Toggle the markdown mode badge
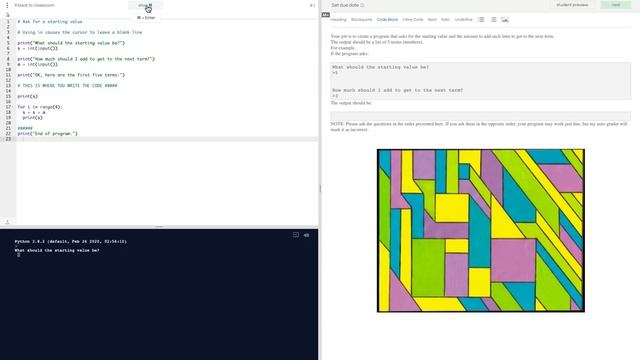The image size is (640, 360). [325, 15]
